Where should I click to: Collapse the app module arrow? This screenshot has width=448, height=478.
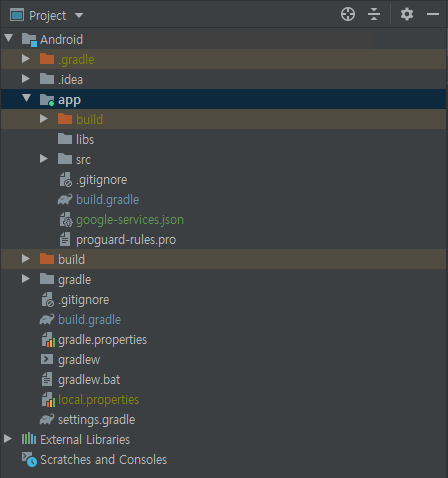click(27, 98)
